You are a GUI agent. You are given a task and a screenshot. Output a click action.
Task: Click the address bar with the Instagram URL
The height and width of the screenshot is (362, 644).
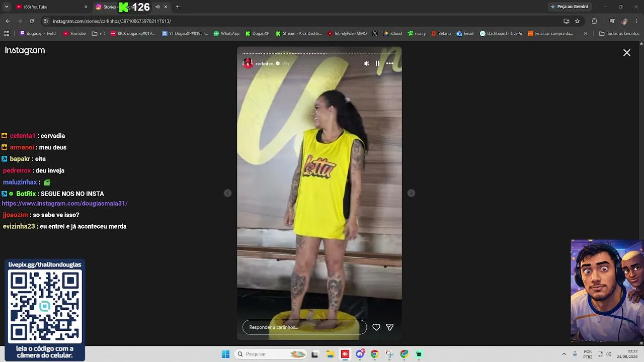[302, 21]
